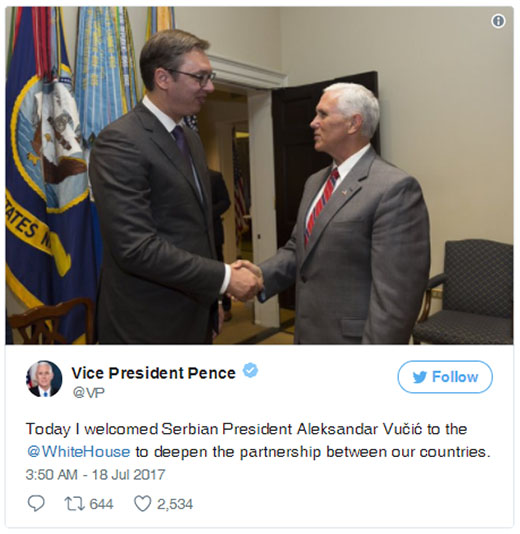The image size is (520, 534).
Task: Like the tweet with heart icon
Action: [x=143, y=504]
